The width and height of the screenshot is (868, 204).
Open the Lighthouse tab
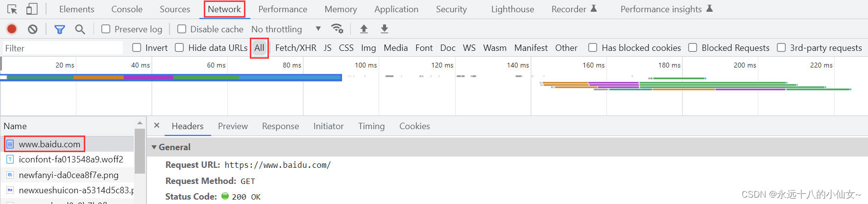click(x=512, y=9)
